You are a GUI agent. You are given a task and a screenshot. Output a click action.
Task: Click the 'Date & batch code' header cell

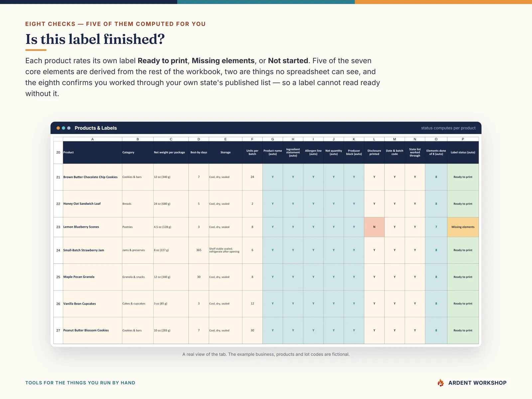tap(394, 152)
